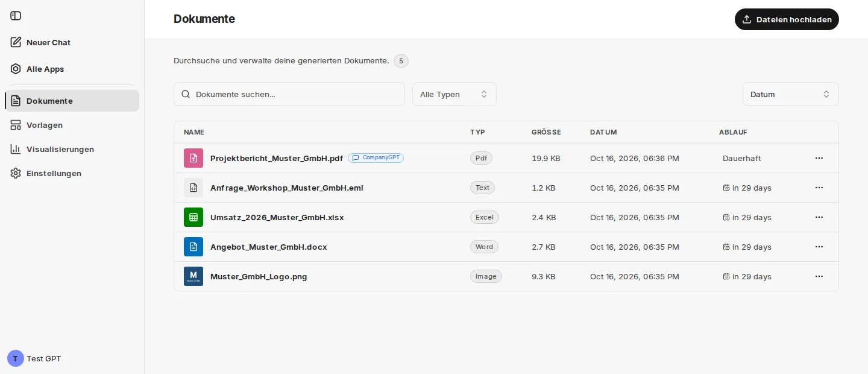Click the pink PDF file icon
Screen dimensions: 868x374
coord(193,158)
